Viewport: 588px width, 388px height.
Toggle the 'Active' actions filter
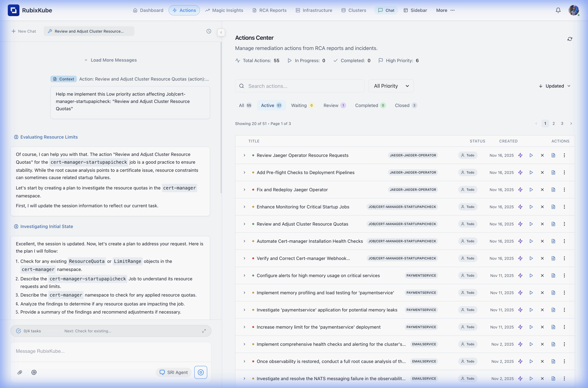271,105
